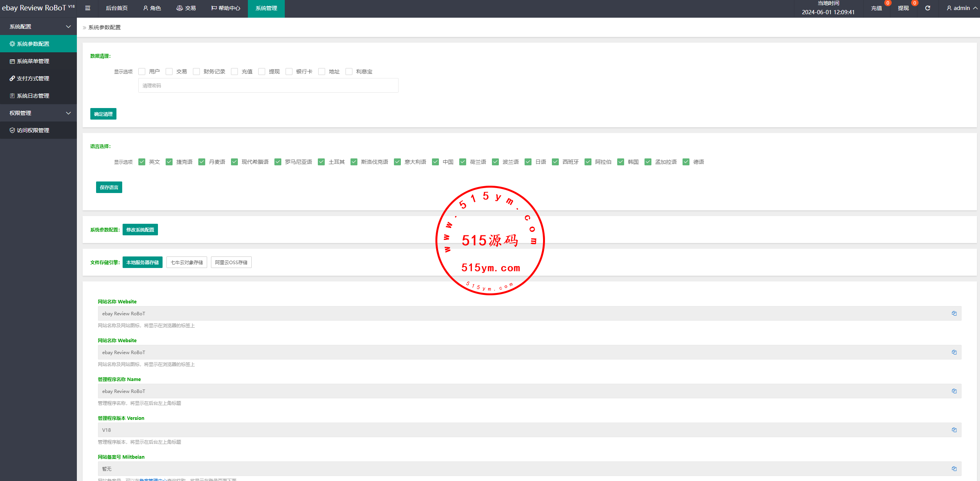Click copy icon in Miitbeian field
The height and width of the screenshot is (481, 980).
click(954, 469)
